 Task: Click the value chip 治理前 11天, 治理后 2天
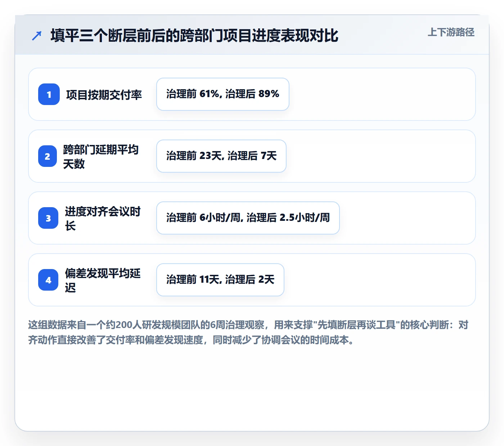click(220, 280)
